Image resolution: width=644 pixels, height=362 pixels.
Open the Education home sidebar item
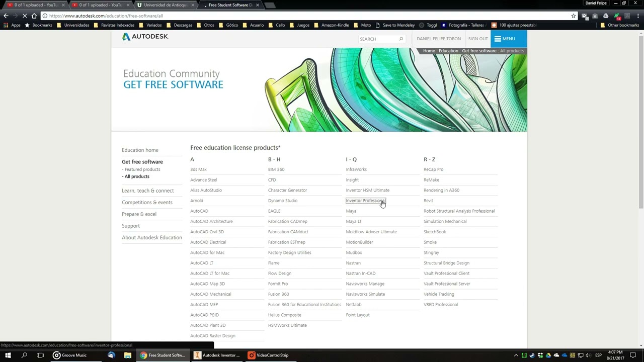pos(140,150)
